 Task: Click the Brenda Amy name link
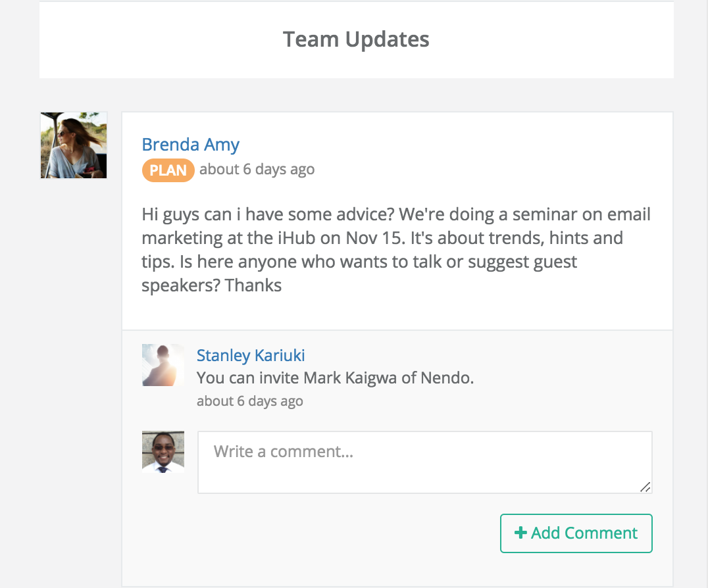[x=191, y=145]
